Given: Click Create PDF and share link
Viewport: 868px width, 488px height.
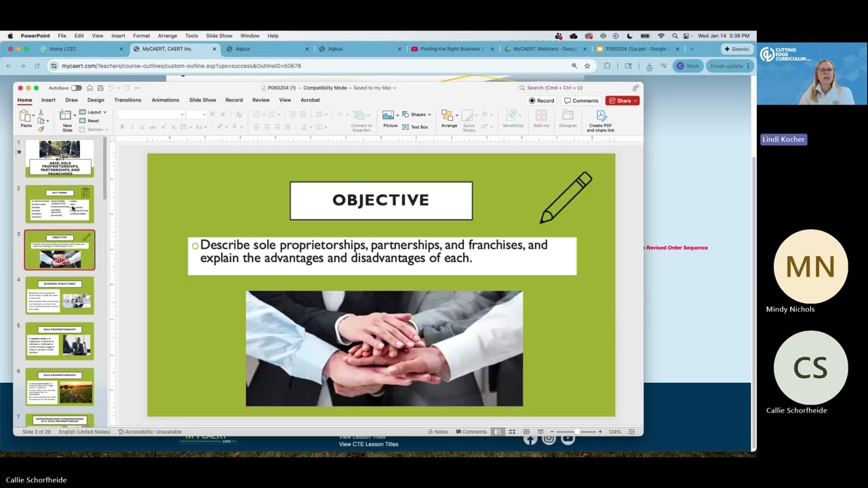Looking at the screenshot, I should point(601,120).
